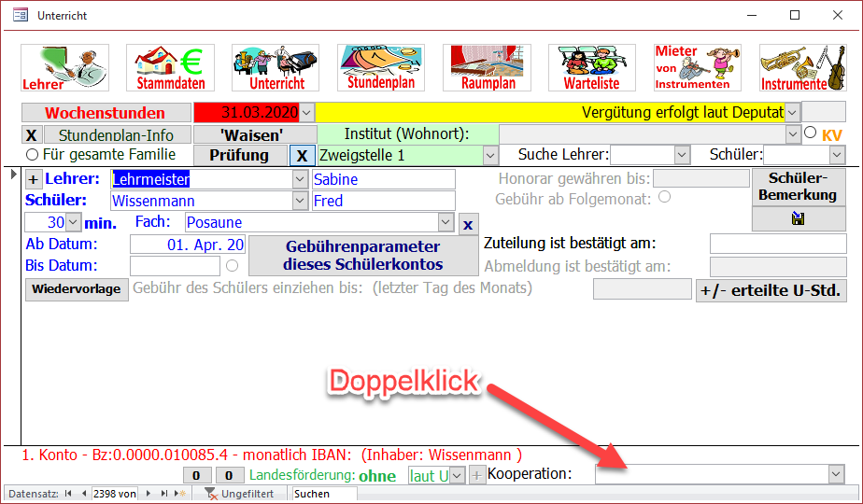Open the Raumplan icon
Image resolution: width=863 pixels, height=504 pixels.
click(487, 67)
